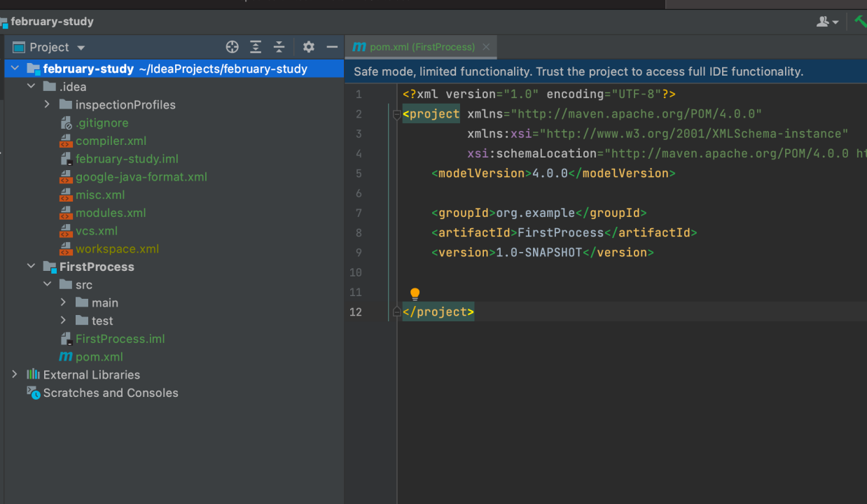Open Project panel settings gear
The image size is (867, 504).
tap(309, 47)
